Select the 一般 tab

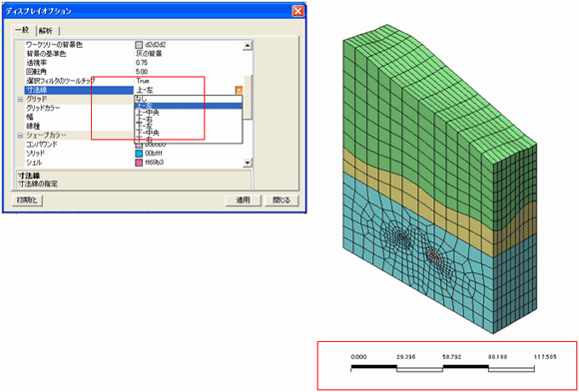pyautogui.click(x=24, y=30)
